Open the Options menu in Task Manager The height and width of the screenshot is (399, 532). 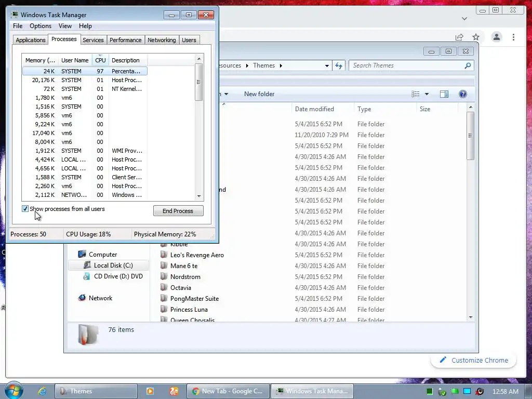tap(41, 26)
